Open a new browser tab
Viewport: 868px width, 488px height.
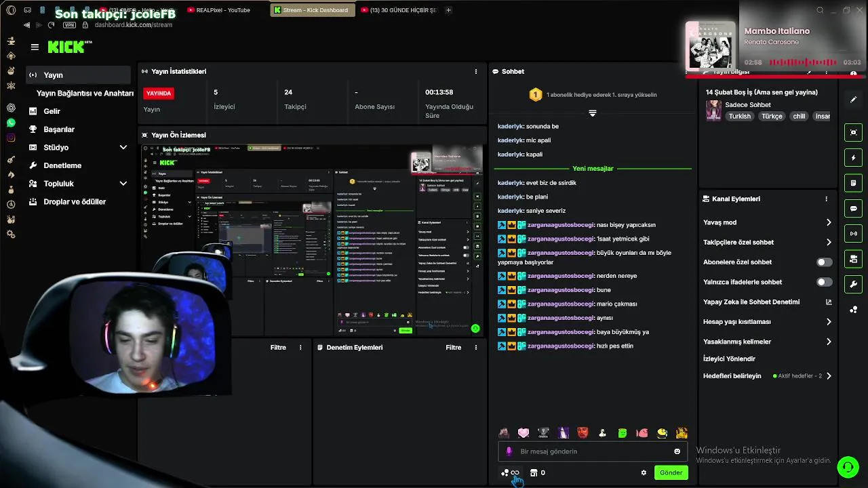coord(448,10)
